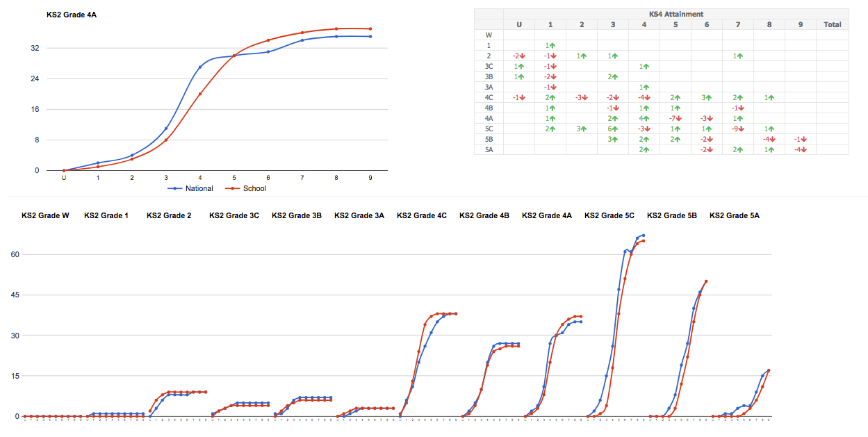Click the red down arrow beside -7 in row 4A
Screen dimensions: 868x437
(x=678, y=118)
